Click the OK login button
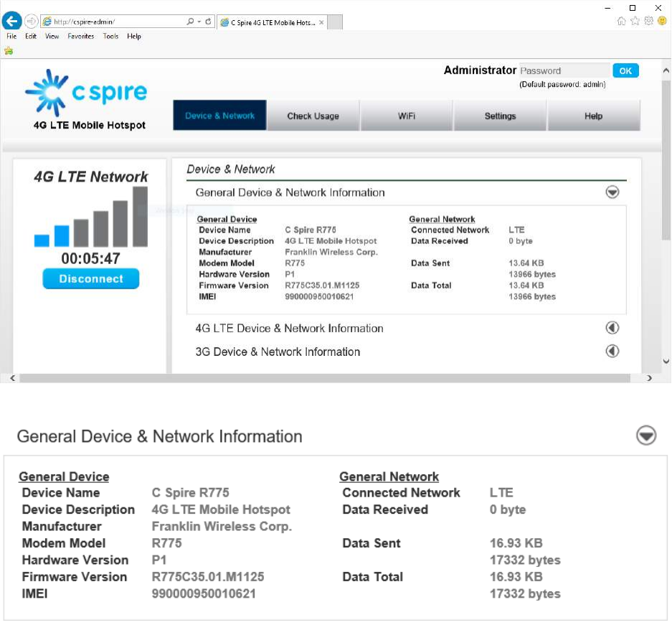 click(625, 70)
